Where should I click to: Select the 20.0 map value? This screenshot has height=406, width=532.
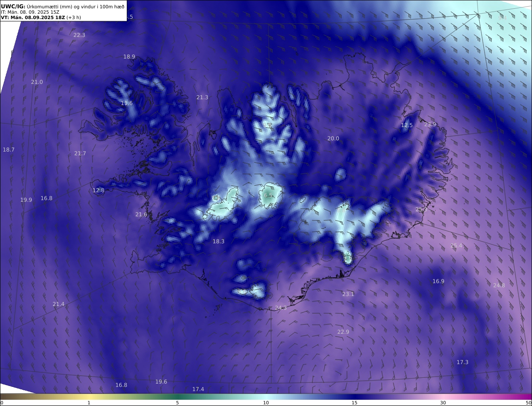coord(333,139)
